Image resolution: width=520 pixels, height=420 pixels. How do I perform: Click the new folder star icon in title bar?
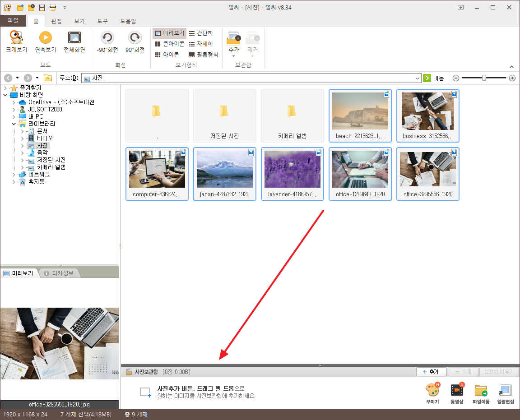pos(31,7)
